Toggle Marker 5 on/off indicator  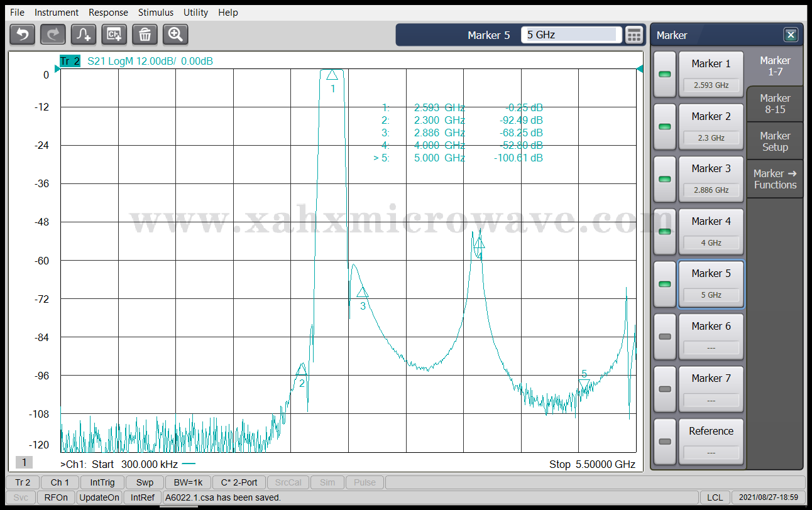(664, 284)
